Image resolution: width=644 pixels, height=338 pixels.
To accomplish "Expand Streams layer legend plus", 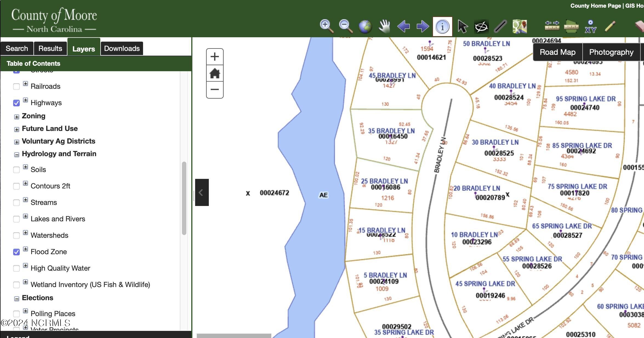I will [25, 200].
